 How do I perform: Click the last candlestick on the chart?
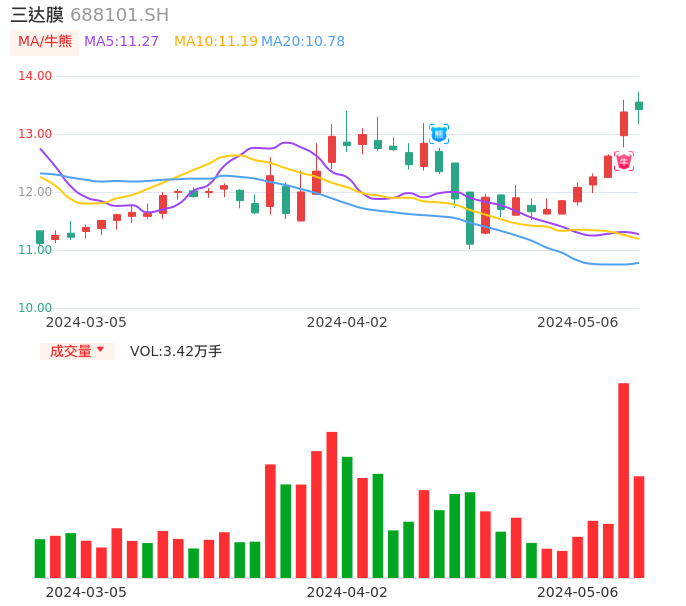click(639, 105)
